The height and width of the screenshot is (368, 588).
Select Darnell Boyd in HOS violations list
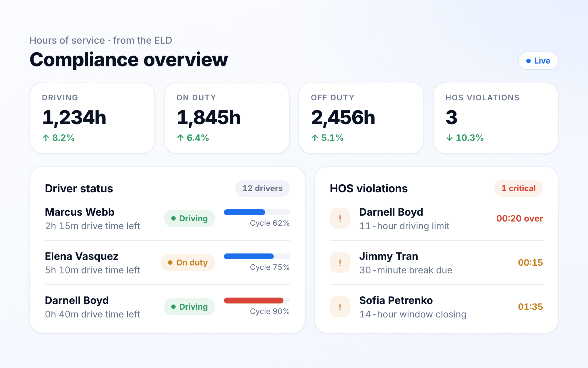(x=391, y=212)
